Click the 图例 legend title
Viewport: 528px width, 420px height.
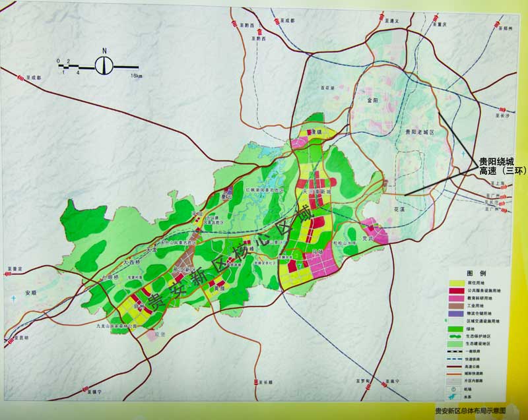[x=476, y=272]
